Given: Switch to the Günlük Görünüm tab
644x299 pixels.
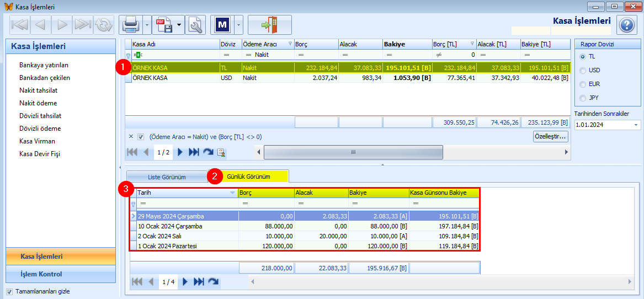Looking at the screenshot, I should [248, 176].
